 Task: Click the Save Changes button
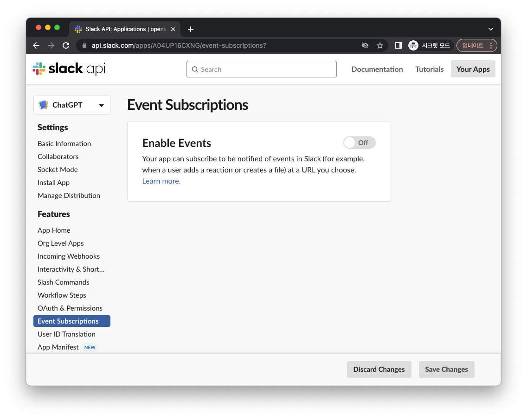click(446, 369)
